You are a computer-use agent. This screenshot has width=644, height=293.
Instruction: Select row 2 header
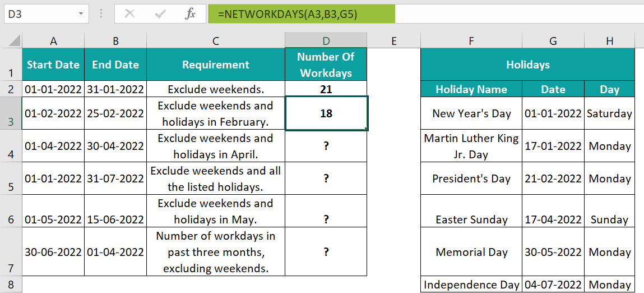[11, 89]
